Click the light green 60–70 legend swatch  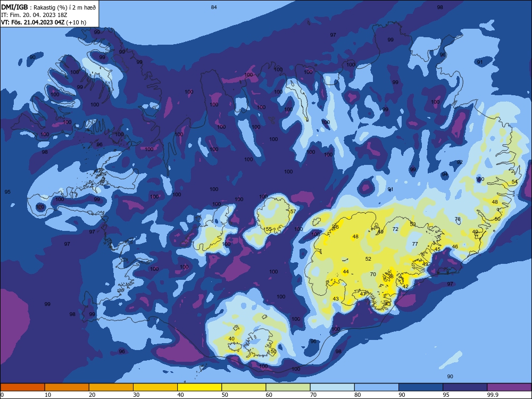click(288, 387)
